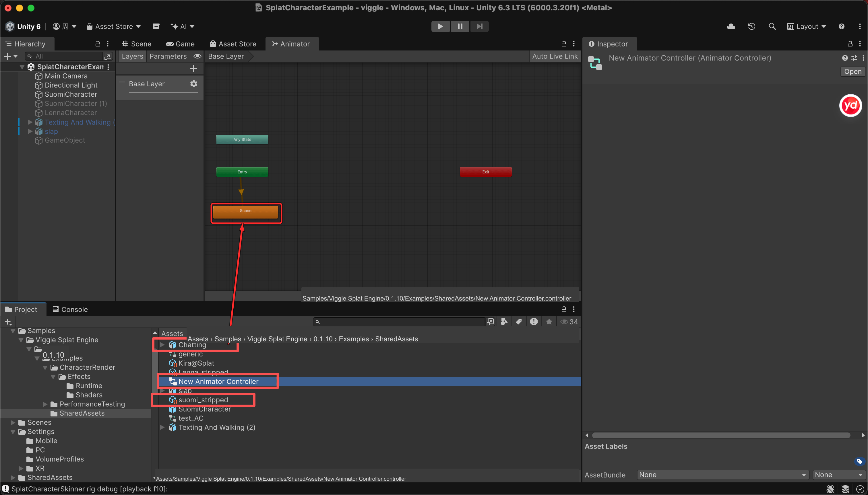Open the account dropdown next to Unity 6
Screen dimensions: 868x495
[65, 26]
